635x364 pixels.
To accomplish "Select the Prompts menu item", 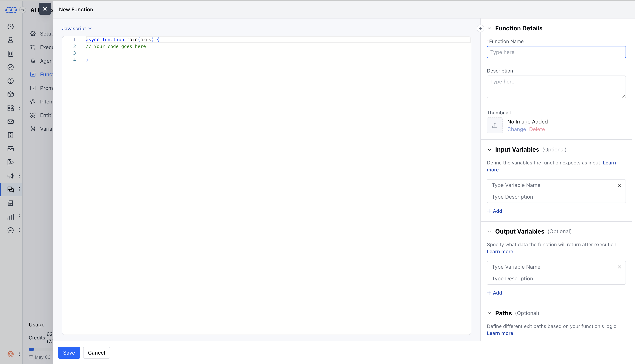I will coord(41,88).
